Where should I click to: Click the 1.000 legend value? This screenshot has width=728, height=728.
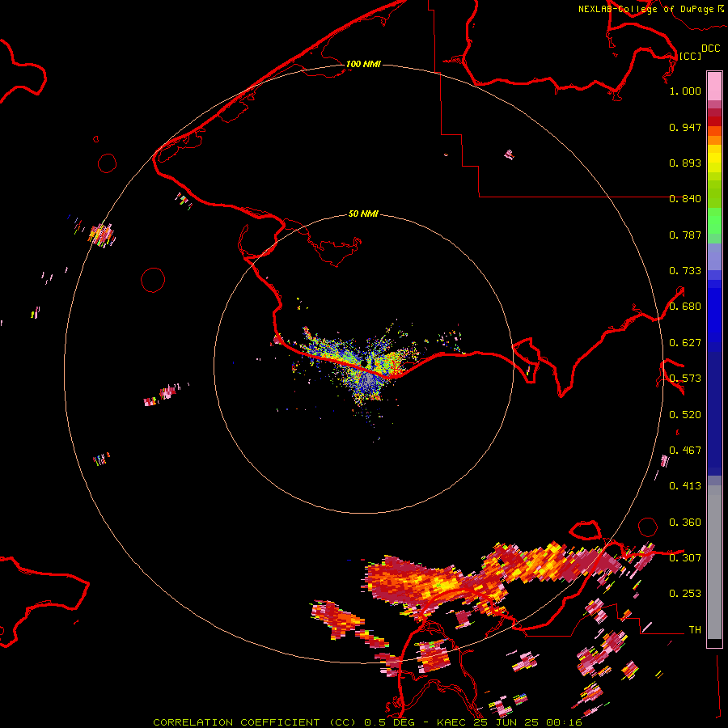click(685, 91)
